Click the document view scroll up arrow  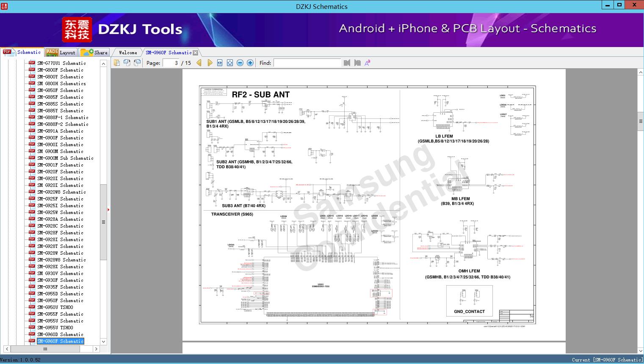tap(641, 72)
